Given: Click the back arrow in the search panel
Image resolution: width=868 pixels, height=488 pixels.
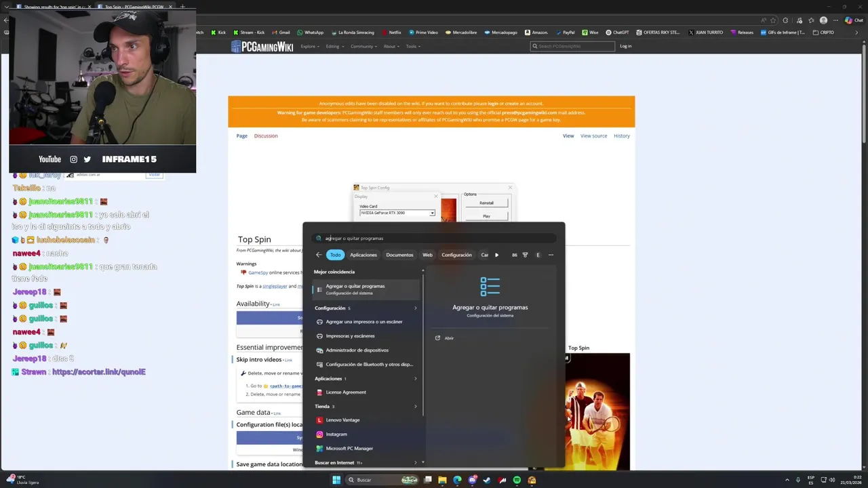Looking at the screenshot, I should [x=319, y=255].
